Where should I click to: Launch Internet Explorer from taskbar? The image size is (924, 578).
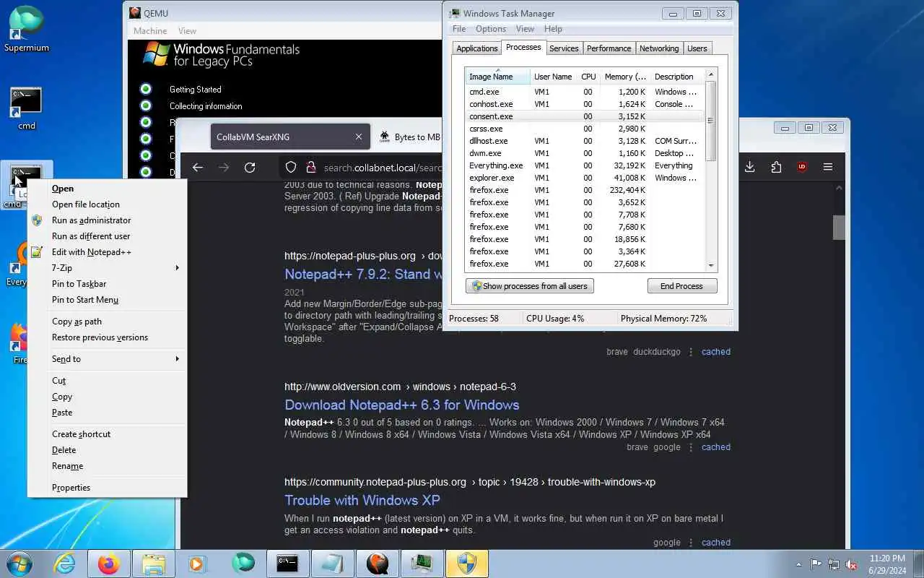pos(64,564)
